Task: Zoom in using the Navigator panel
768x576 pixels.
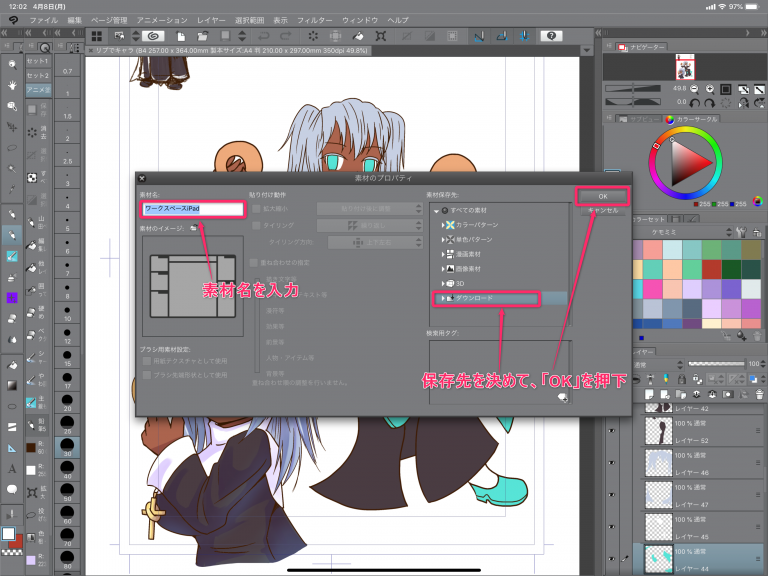Action: point(710,89)
